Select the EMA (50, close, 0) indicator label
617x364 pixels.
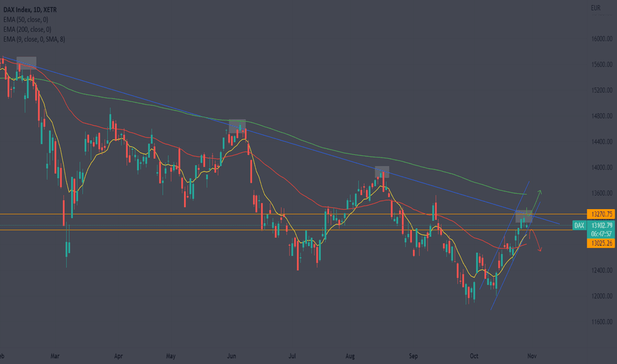click(26, 19)
